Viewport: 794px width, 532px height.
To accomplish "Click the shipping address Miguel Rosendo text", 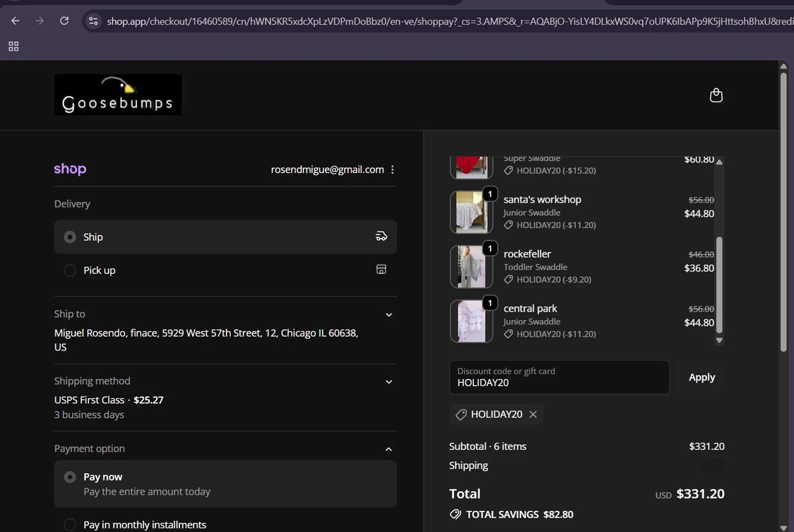I will (x=206, y=340).
